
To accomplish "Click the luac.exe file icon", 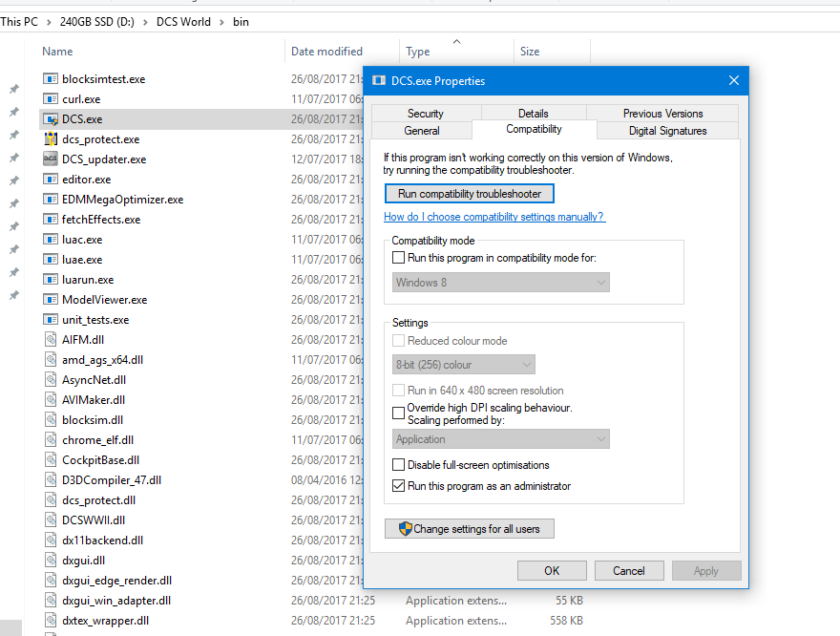I will tap(51, 240).
